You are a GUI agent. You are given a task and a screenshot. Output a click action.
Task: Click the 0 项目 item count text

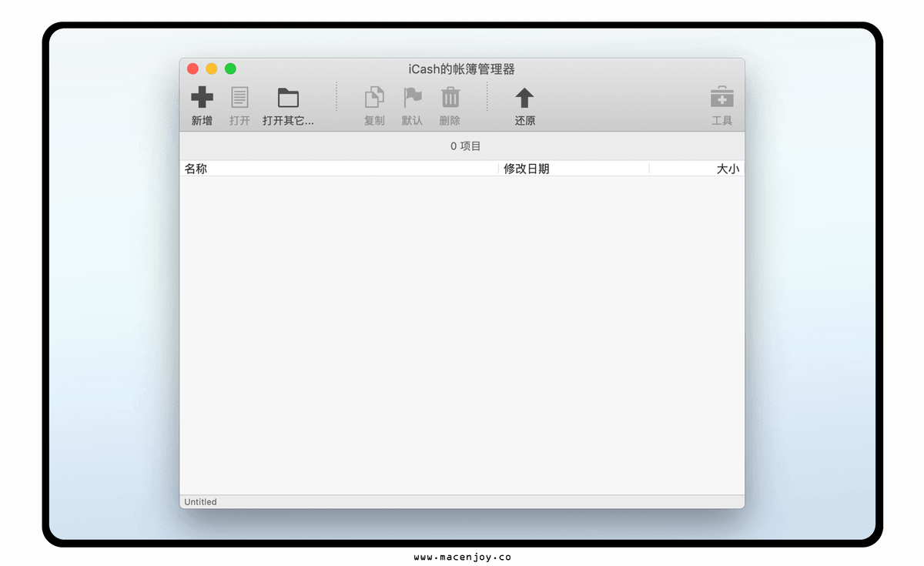coord(466,146)
